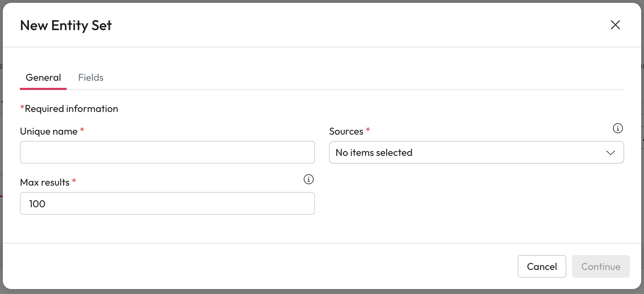Screen dimensions: 644x294
Task: Expand the Sources dropdown chevron
Action: pyautogui.click(x=610, y=153)
